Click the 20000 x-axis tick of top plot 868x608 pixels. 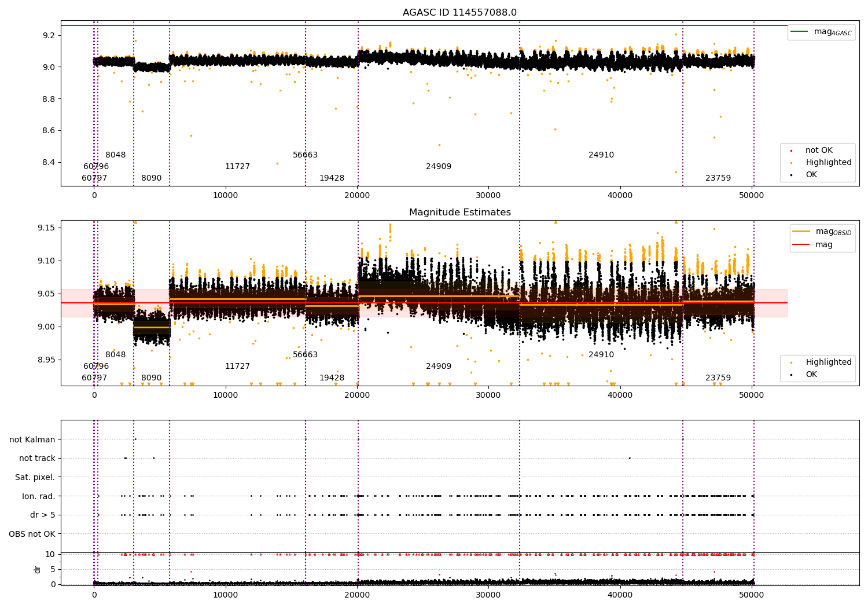pos(357,196)
